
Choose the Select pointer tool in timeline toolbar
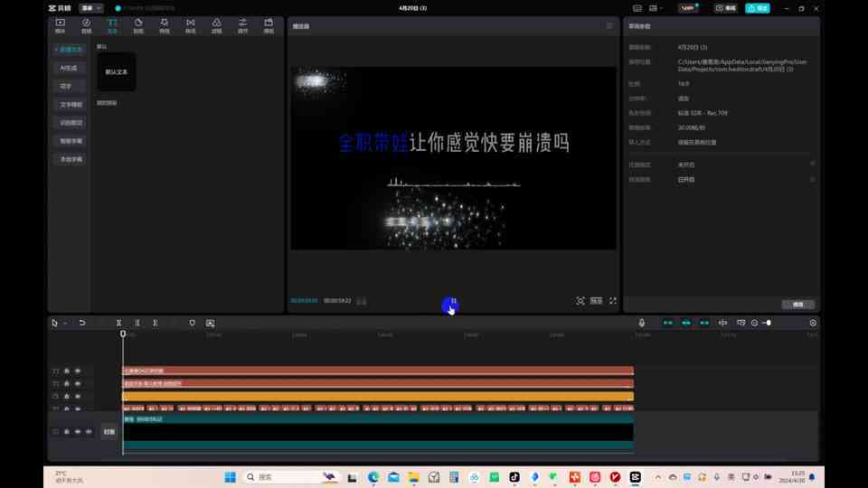tap(54, 323)
